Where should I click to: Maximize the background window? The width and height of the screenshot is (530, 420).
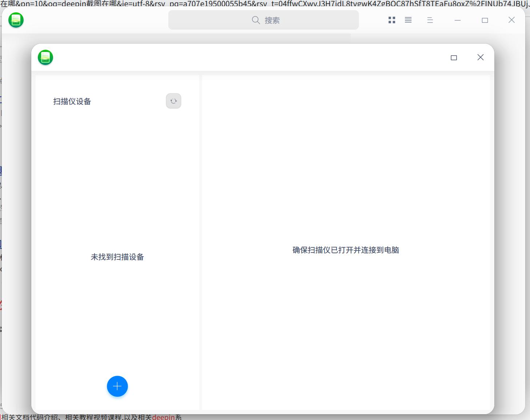tap(485, 20)
